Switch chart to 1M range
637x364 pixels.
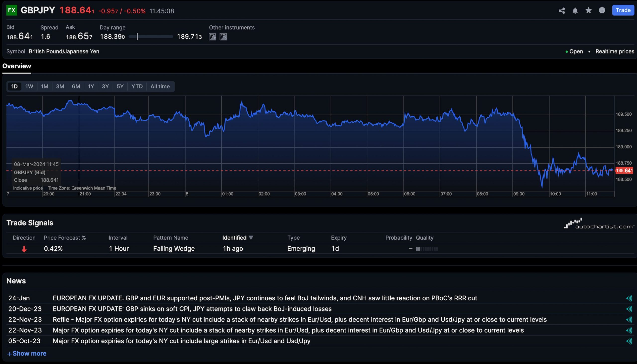click(45, 87)
